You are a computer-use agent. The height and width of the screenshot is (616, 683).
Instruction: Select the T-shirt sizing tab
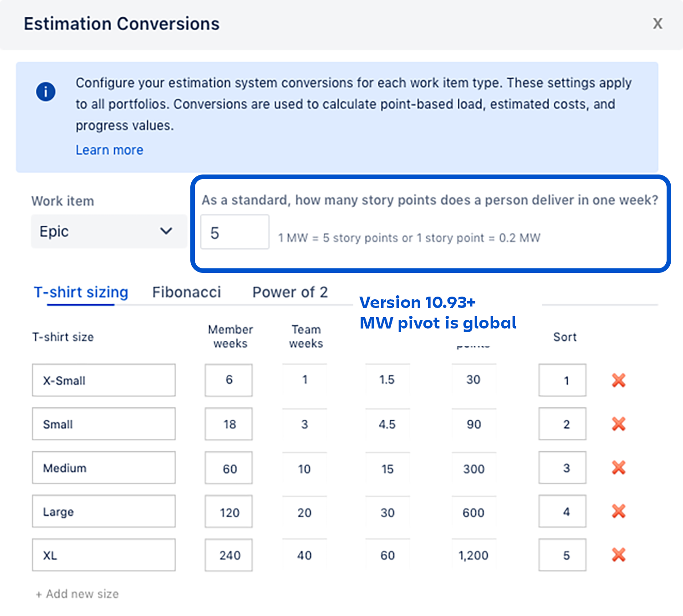pos(81,292)
